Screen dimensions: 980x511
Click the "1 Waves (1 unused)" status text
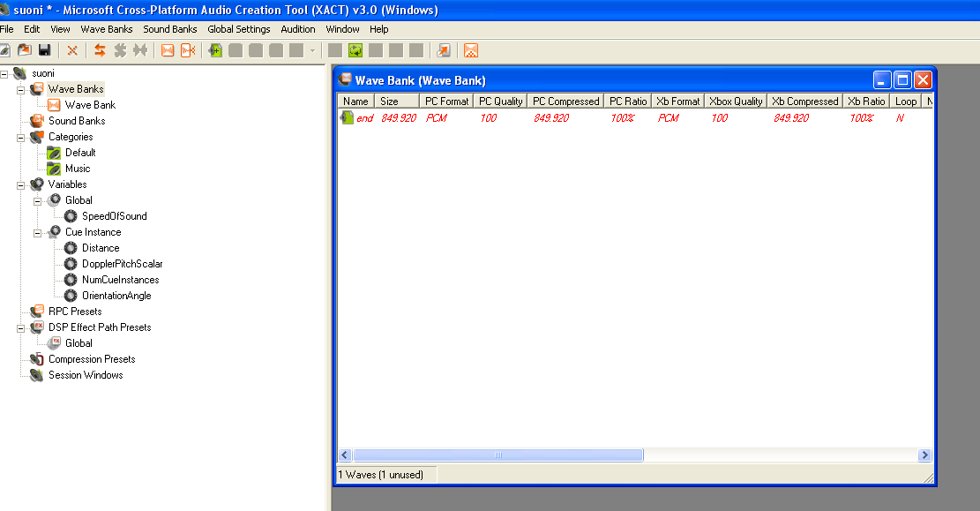pyautogui.click(x=381, y=475)
